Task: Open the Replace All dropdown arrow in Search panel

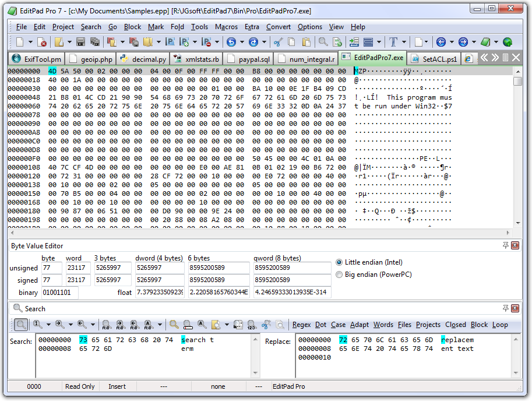Action: (x=160, y=325)
